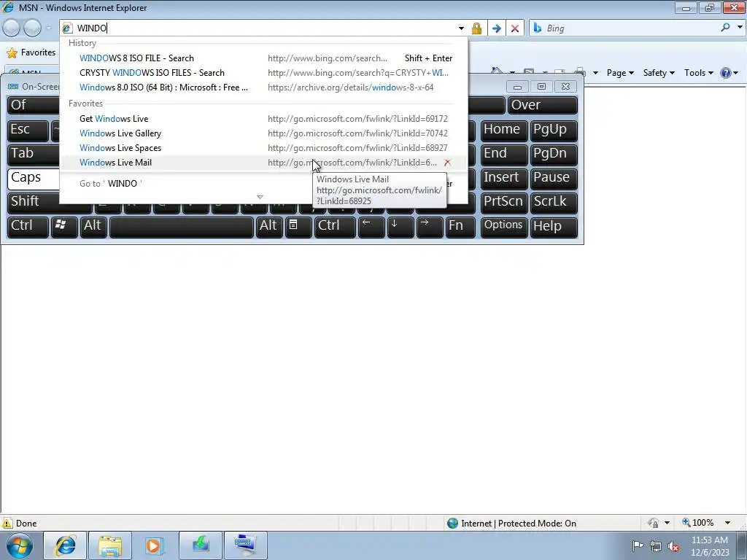Open the Bing search provider dropdown

coord(740,28)
